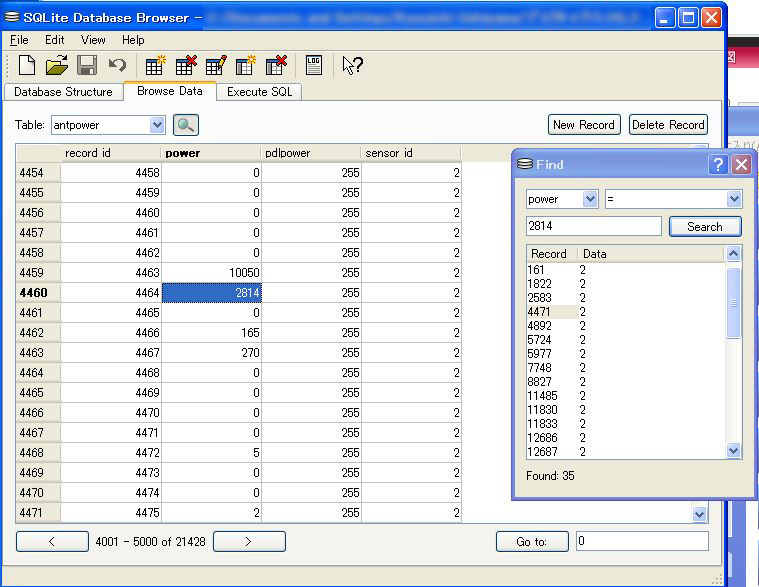Click the Go to record number field
The width and height of the screenshot is (759, 587).
pos(642,541)
